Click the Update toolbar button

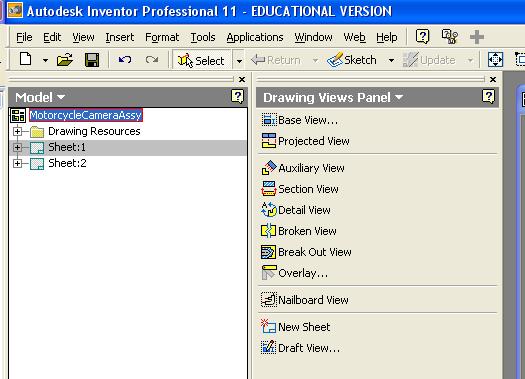pos(429,60)
